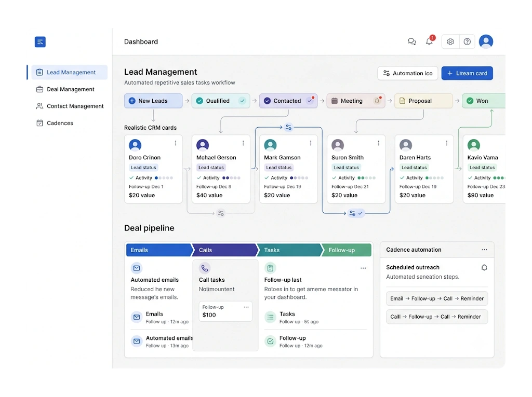The height and width of the screenshot is (397, 532).
Task: Click Daren Harts' avatar
Action: pos(406,145)
